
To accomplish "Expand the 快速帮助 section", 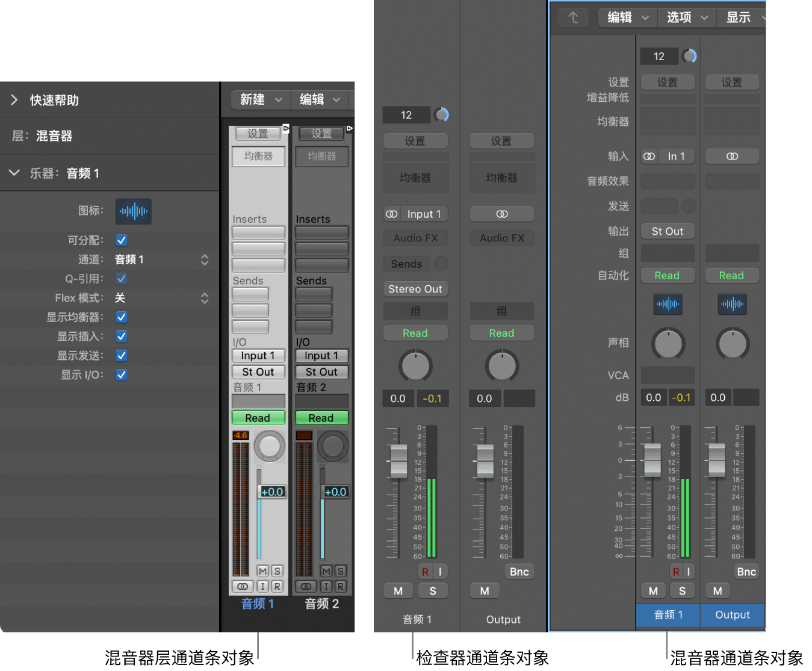I will coord(14,100).
